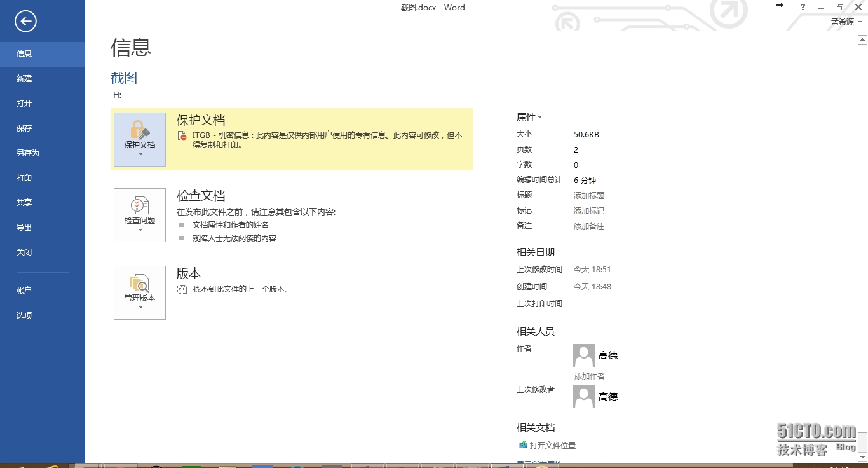Click Add Author (添加作者) field
Screen dimensions: 868x468
[x=589, y=376]
